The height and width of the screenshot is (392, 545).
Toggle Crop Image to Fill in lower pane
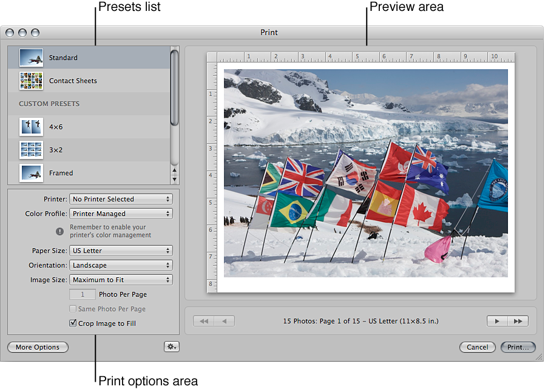click(73, 323)
